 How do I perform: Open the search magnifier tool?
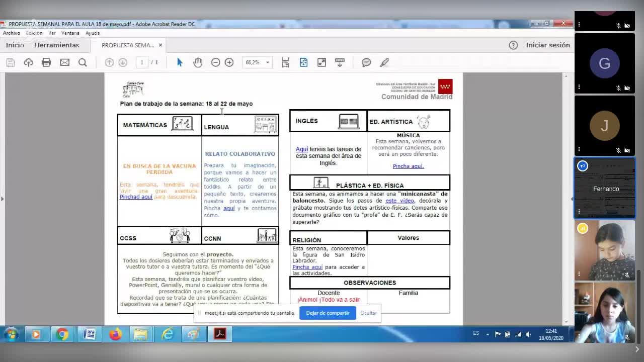point(83,62)
